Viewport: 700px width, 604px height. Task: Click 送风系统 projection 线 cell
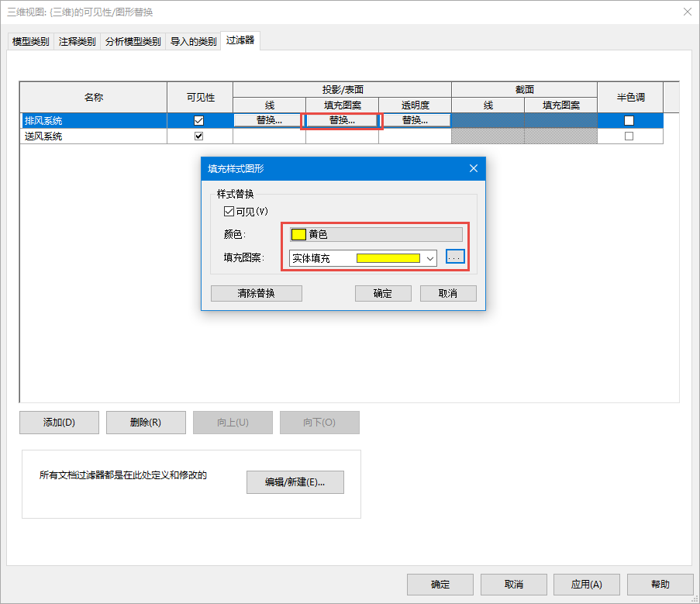[269, 136]
